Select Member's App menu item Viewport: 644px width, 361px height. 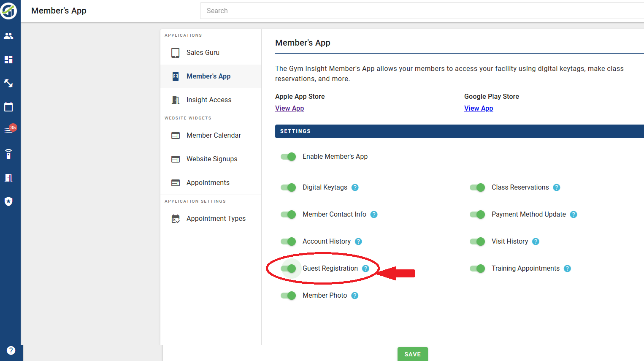(211, 76)
